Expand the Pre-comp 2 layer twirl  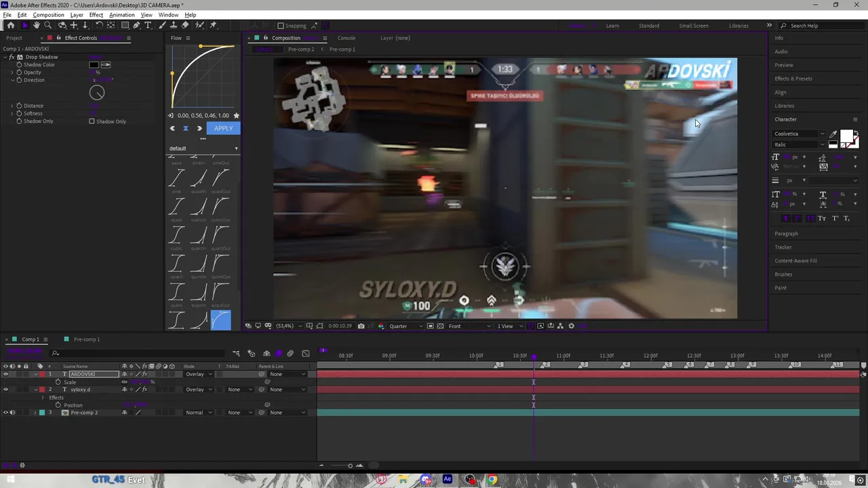point(35,413)
